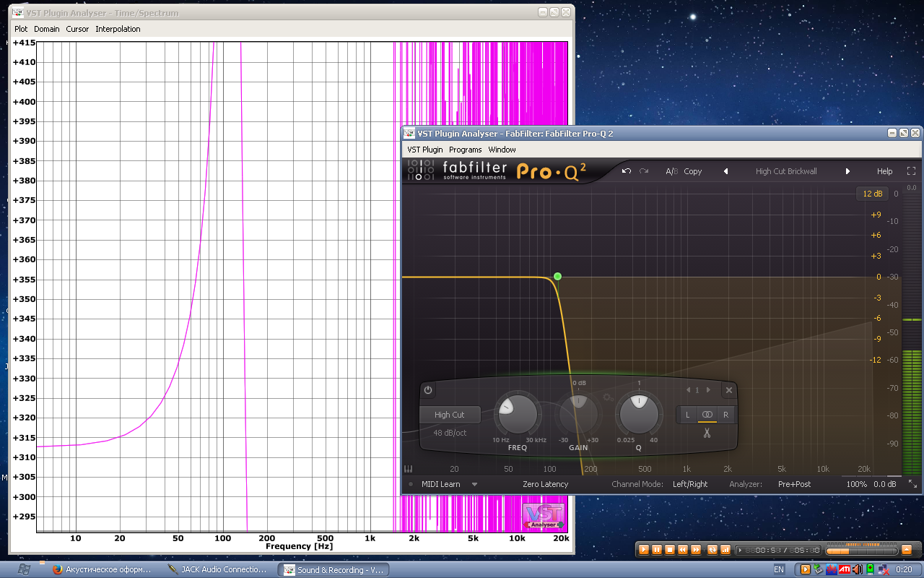Screen dimensions: 924x578
Task: Switch to the Firefox taskbar window
Action: [x=103, y=569]
